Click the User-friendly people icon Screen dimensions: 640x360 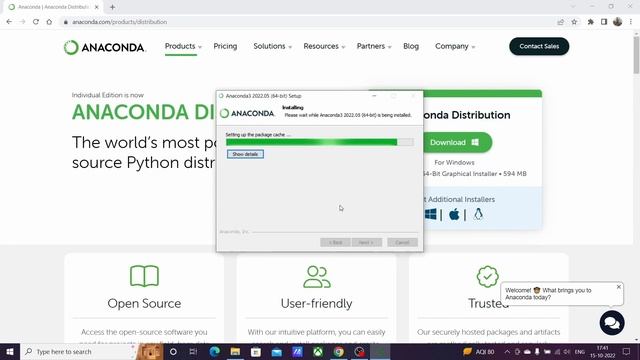317,277
